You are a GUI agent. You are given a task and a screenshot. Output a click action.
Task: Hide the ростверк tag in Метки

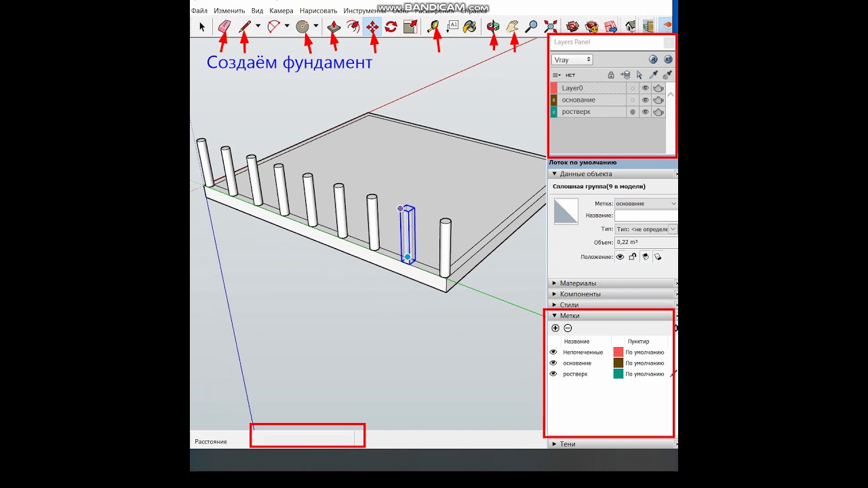(553, 374)
